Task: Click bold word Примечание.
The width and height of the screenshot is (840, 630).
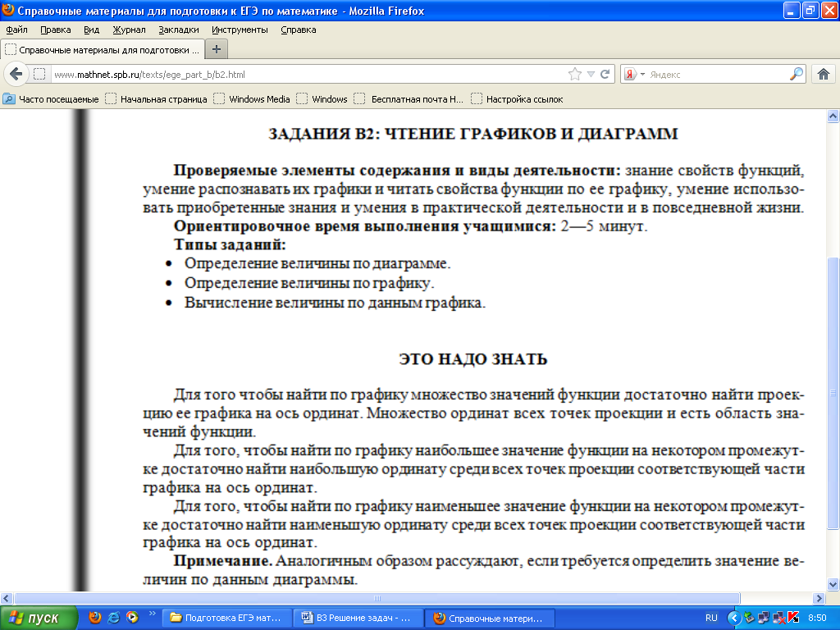Action: [x=223, y=561]
